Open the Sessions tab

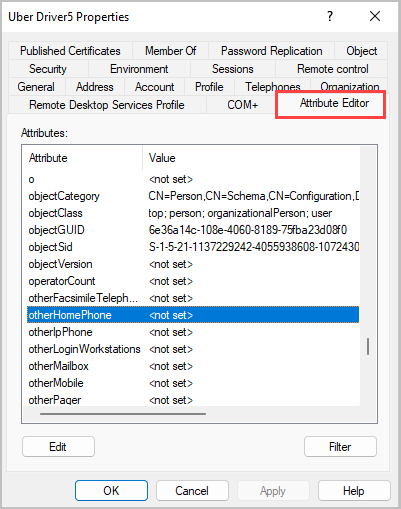coord(233,69)
